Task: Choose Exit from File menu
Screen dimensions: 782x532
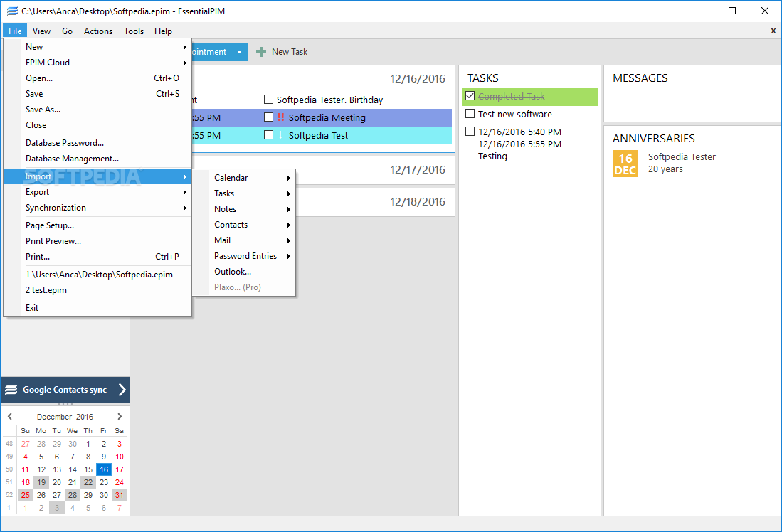Action: coord(97,308)
